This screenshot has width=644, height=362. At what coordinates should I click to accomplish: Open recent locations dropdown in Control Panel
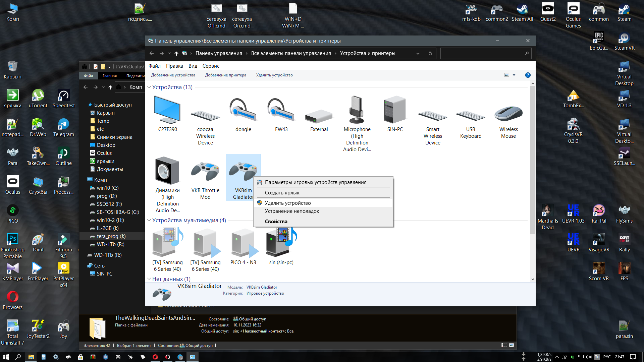click(x=169, y=53)
